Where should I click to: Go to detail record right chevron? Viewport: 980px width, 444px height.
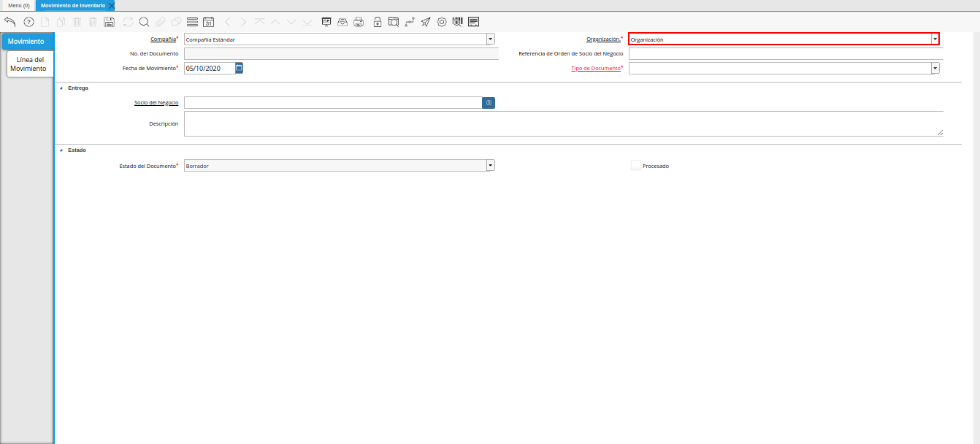click(244, 22)
